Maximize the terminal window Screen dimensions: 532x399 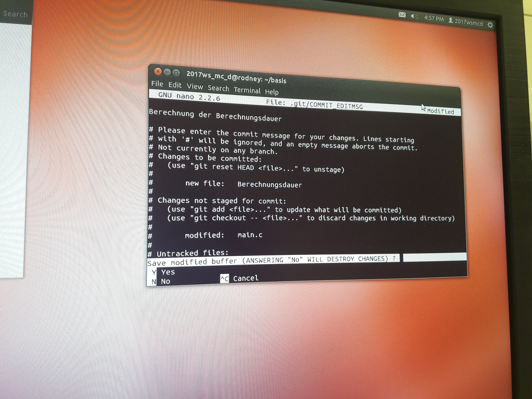point(176,72)
